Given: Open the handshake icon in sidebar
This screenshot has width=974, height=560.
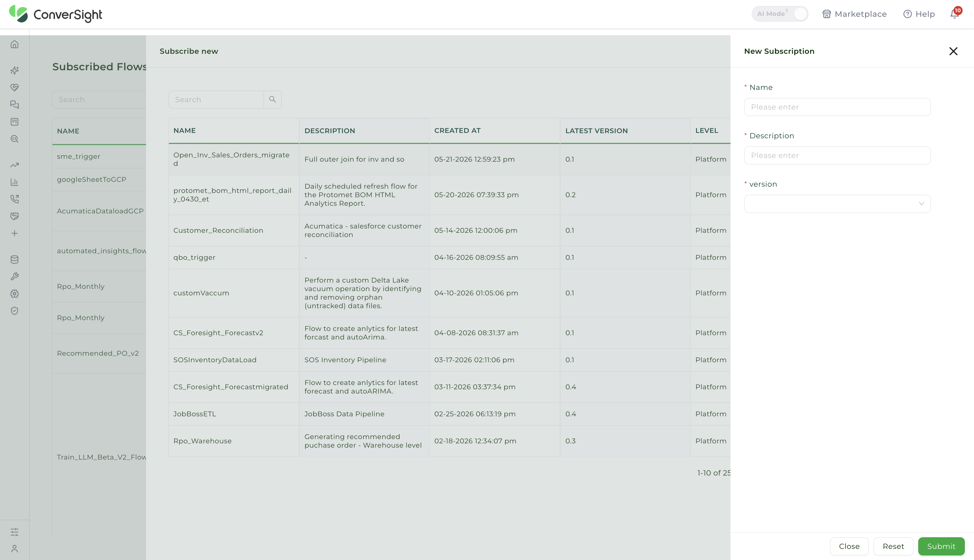Looking at the screenshot, I should point(15,216).
